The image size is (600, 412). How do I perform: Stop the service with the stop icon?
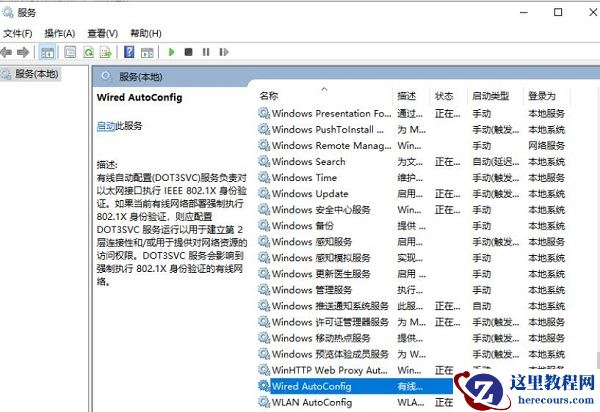tap(188, 52)
